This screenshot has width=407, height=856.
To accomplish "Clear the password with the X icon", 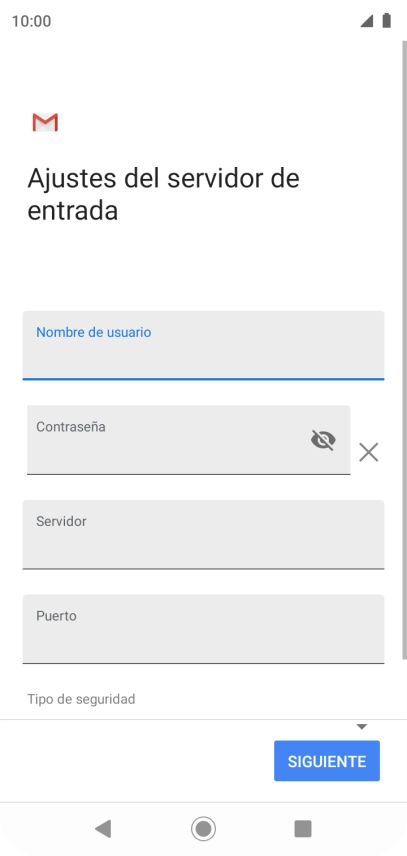I will (369, 452).
